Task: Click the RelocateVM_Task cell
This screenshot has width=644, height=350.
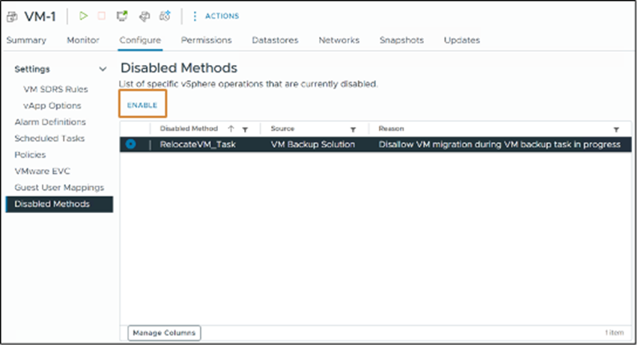Action: tap(198, 144)
